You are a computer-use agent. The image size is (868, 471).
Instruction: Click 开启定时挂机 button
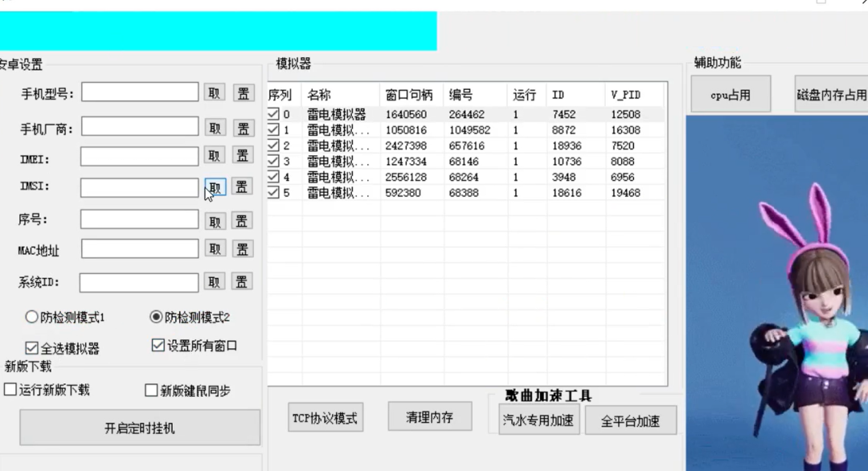[140, 428]
